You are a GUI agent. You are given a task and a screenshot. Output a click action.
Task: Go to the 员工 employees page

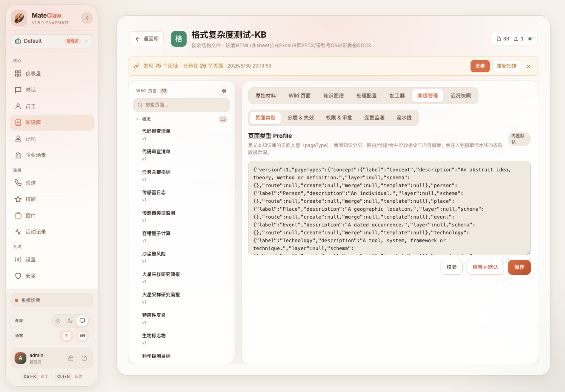point(52,106)
